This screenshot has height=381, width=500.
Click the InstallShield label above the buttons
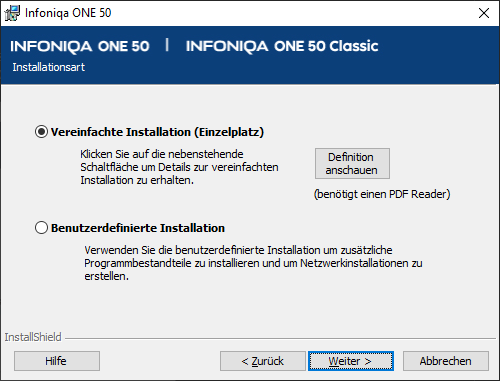pyautogui.click(x=33, y=337)
